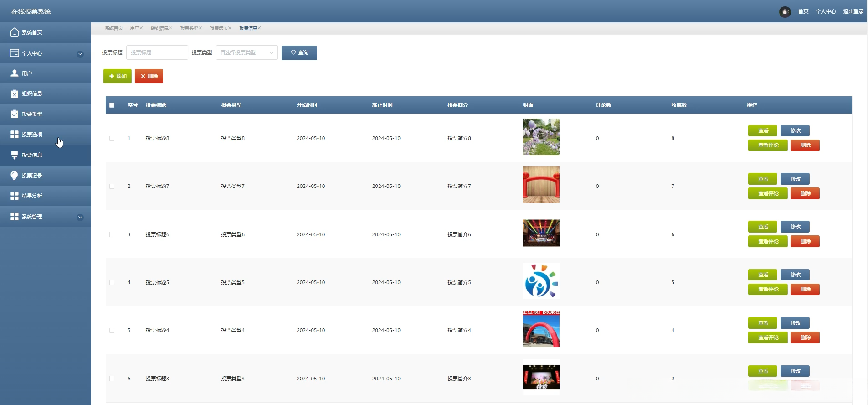Click the bulb icon beside 投票记录
This screenshot has width=868, height=405.
(15, 176)
